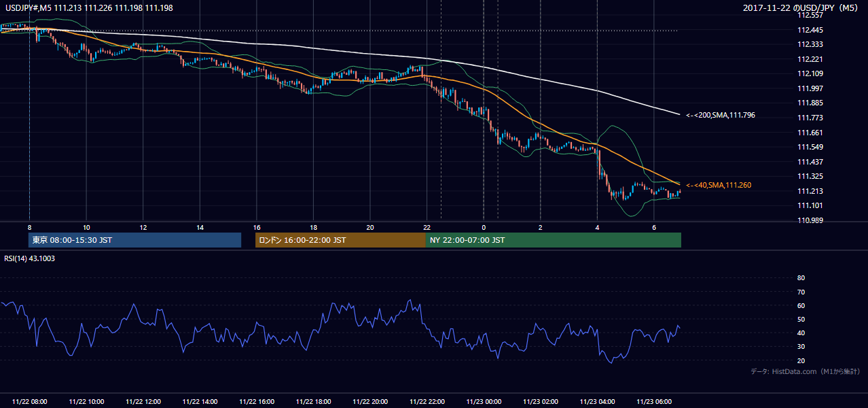Screen dimensions: 868x408
Task: Click time axis label 11/22 14:00
Action: pos(200,402)
